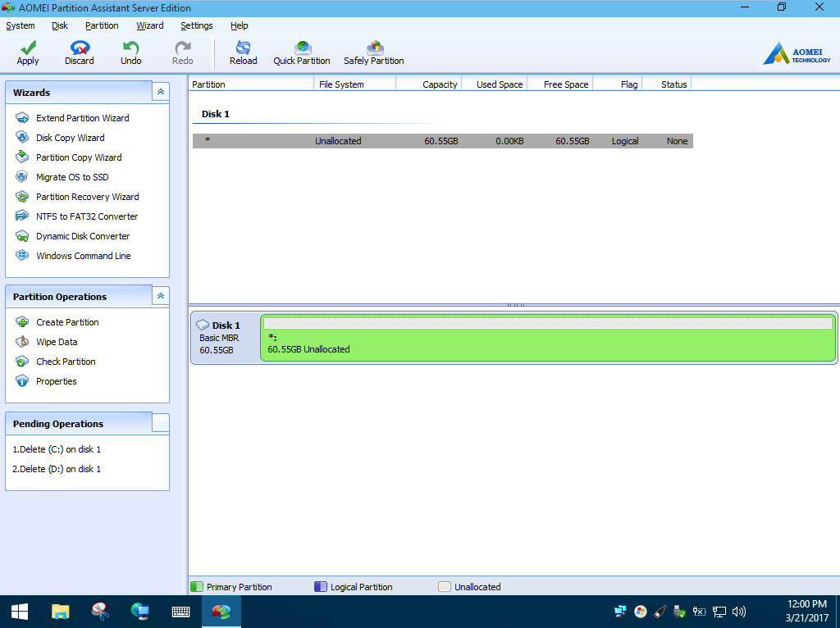Click Unallocated legend swatch

click(x=444, y=587)
